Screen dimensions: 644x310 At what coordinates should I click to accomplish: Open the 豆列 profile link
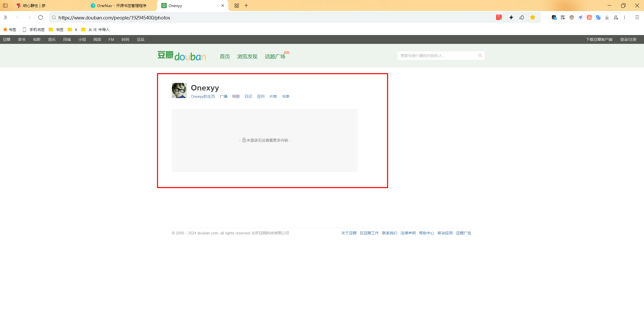coord(261,97)
